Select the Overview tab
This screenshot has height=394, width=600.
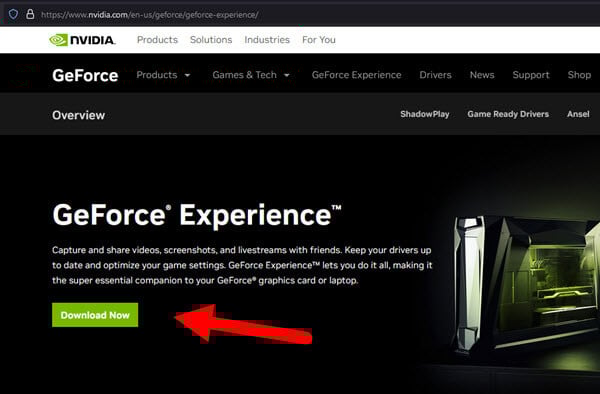[78, 115]
